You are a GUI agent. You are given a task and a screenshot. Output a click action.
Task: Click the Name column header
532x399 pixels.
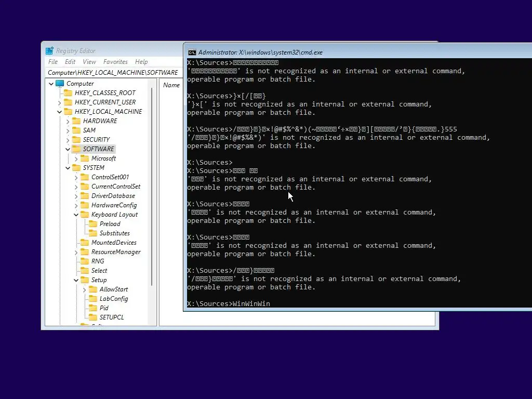(171, 85)
